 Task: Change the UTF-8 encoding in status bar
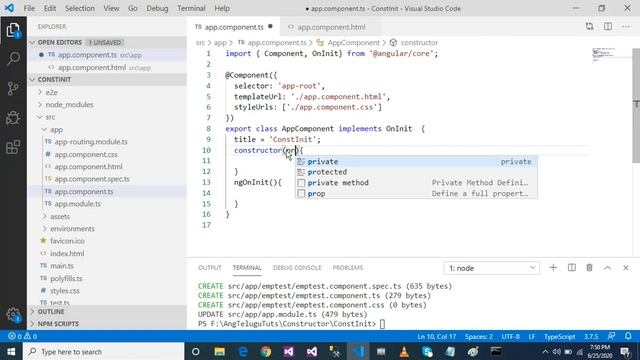point(511,337)
